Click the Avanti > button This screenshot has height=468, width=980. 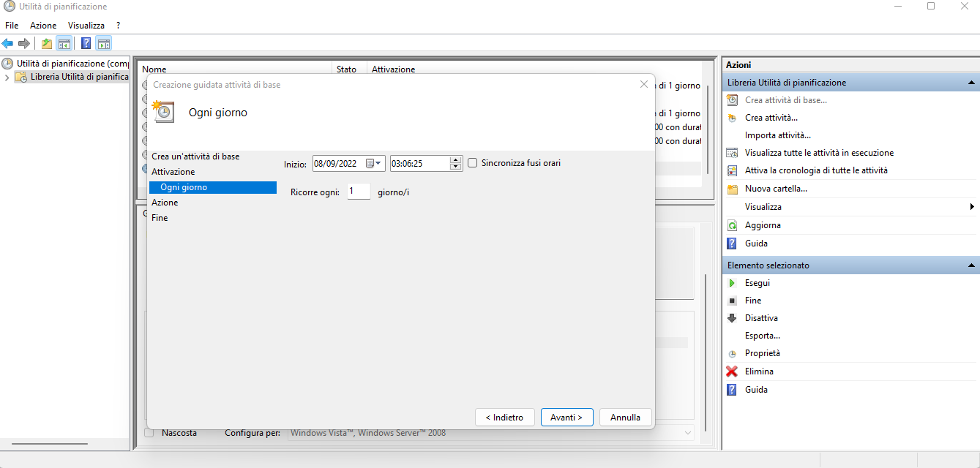566,418
